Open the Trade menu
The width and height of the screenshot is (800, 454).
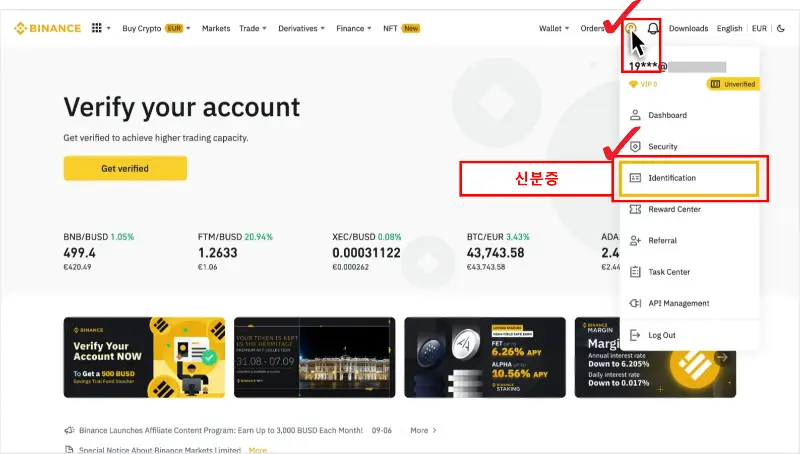point(253,29)
